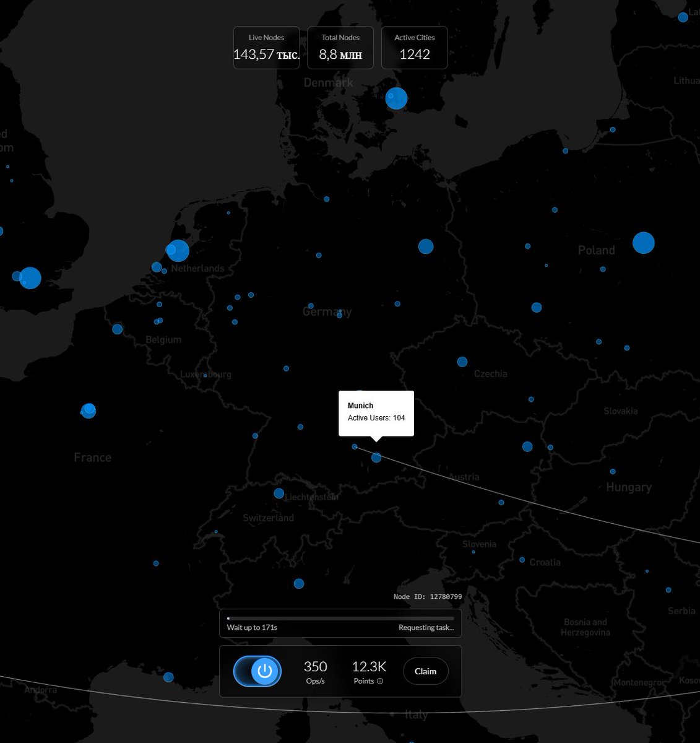Click the Poland map label
The height and width of the screenshot is (743, 700).
coord(597,250)
